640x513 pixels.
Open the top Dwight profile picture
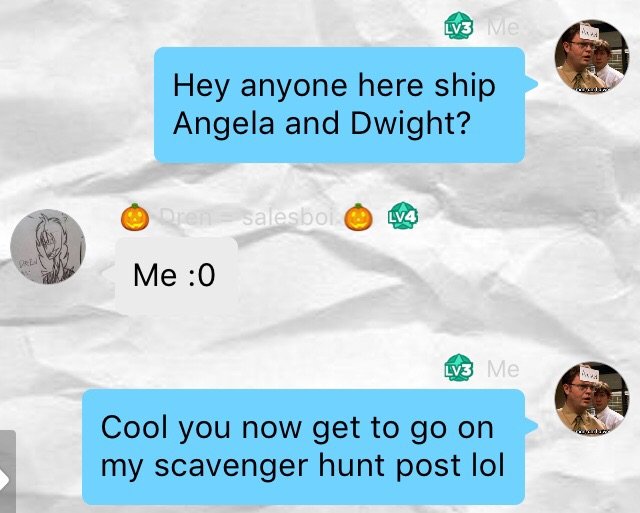coord(591,56)
